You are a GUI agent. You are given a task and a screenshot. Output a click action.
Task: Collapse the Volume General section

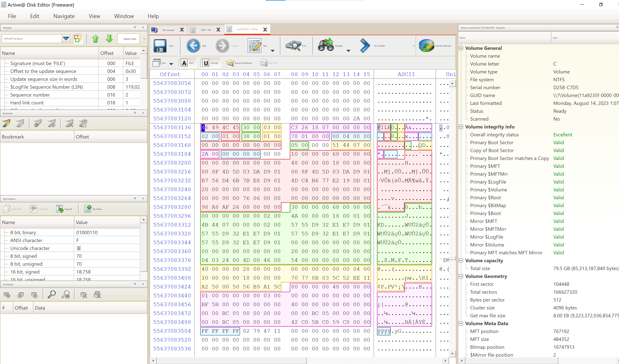(461, 48)
